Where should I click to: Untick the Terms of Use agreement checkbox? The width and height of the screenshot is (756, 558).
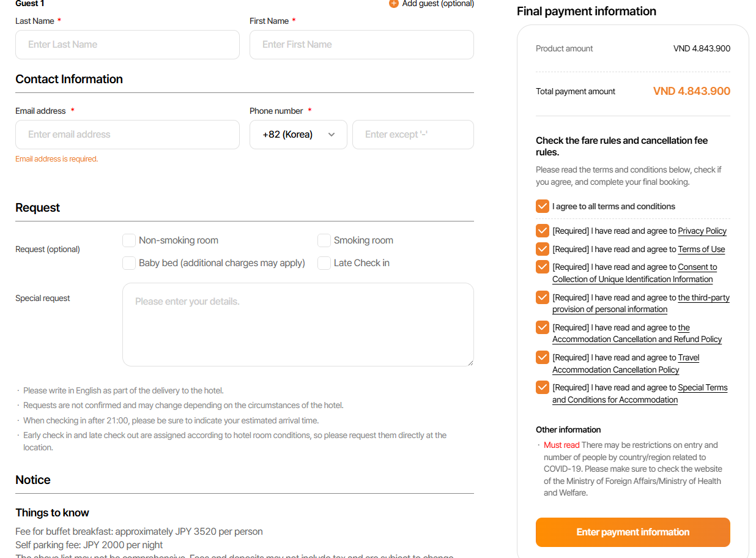[543, 249]
